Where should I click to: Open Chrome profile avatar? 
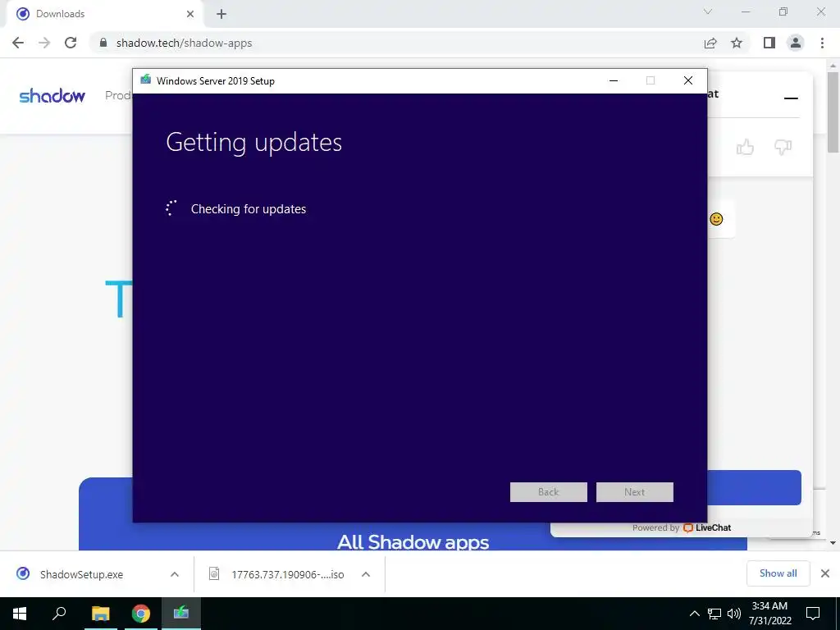tap(796, 43)
